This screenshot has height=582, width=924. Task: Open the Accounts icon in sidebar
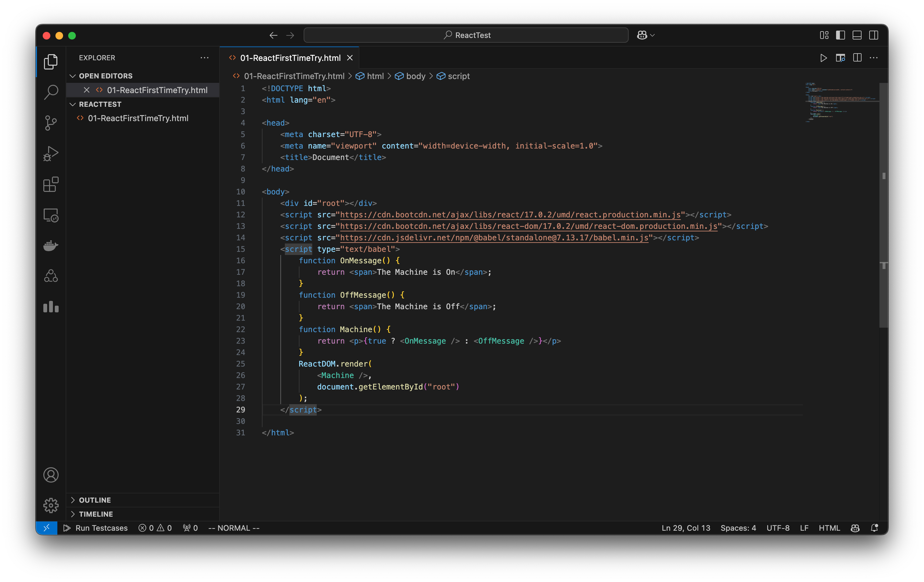(51, 475)
